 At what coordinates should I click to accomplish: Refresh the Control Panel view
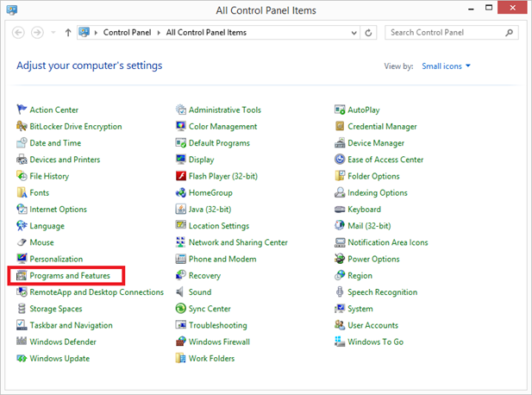(368, 33)
